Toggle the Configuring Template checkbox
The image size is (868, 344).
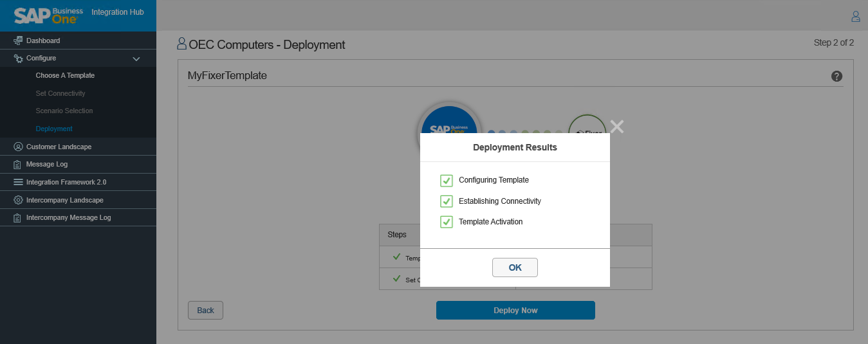point(447,181)
